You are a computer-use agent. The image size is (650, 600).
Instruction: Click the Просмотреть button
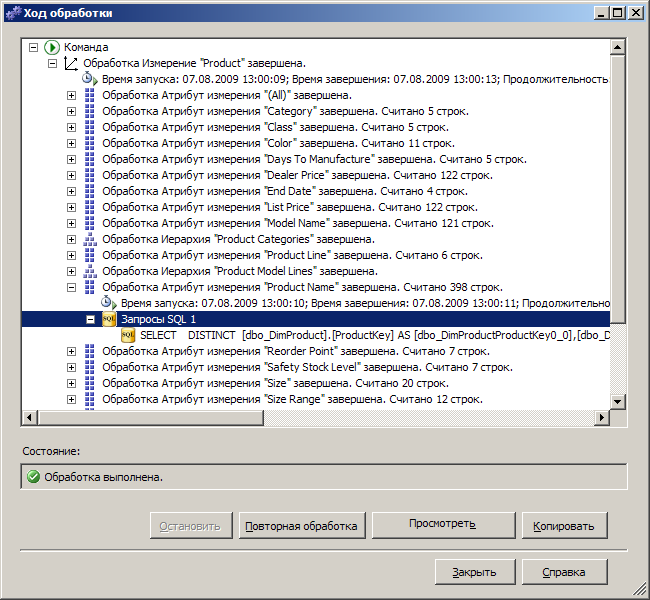[444, 525]
